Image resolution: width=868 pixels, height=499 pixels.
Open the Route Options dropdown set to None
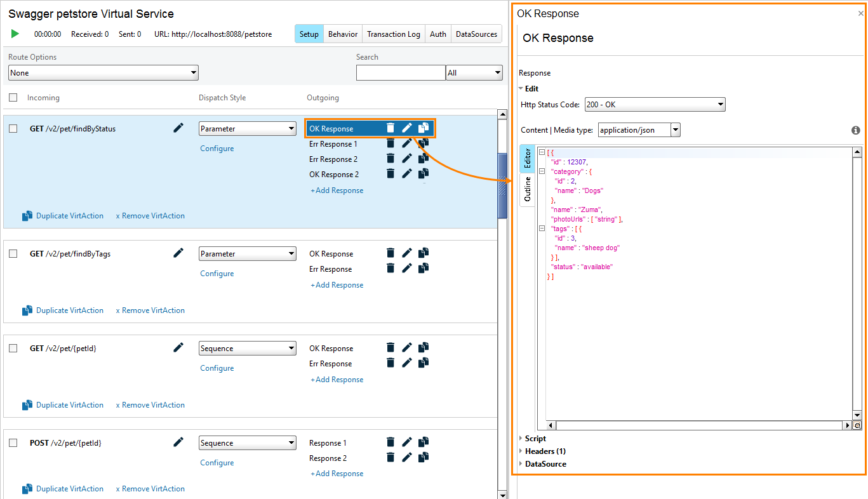coord(103,72)
